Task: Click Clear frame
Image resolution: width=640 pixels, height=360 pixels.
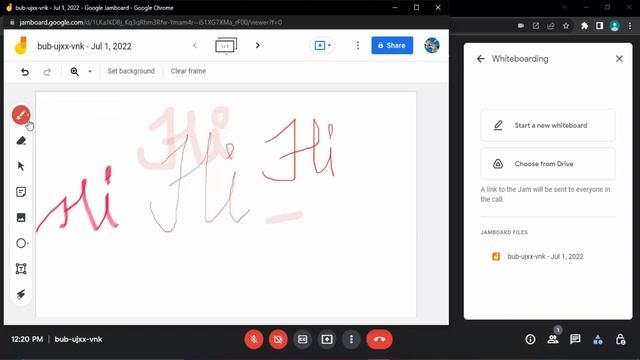Action: pos(188,71)
